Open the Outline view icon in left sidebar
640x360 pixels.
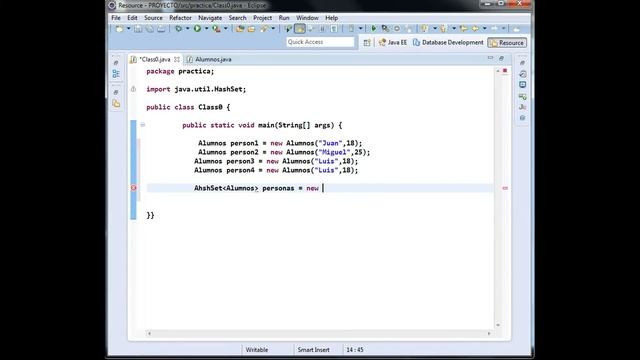(x=116, y=74)
